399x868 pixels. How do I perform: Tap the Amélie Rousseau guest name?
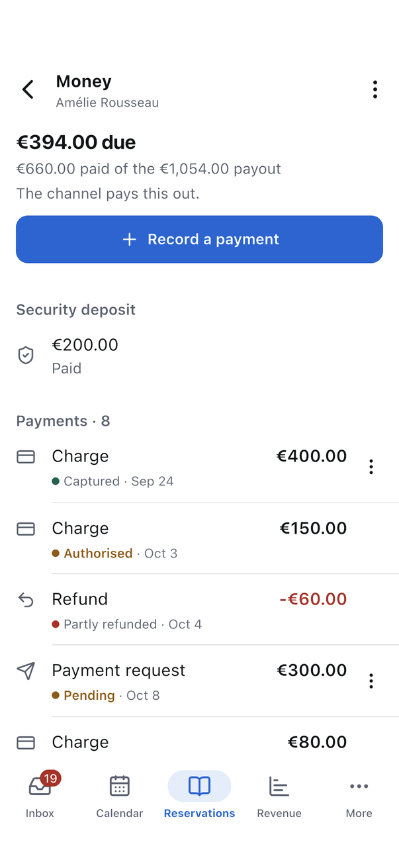point(107,103)
